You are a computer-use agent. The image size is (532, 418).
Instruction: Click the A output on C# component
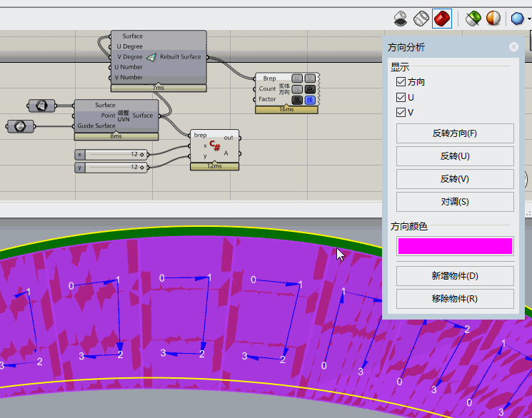point(226,153)
